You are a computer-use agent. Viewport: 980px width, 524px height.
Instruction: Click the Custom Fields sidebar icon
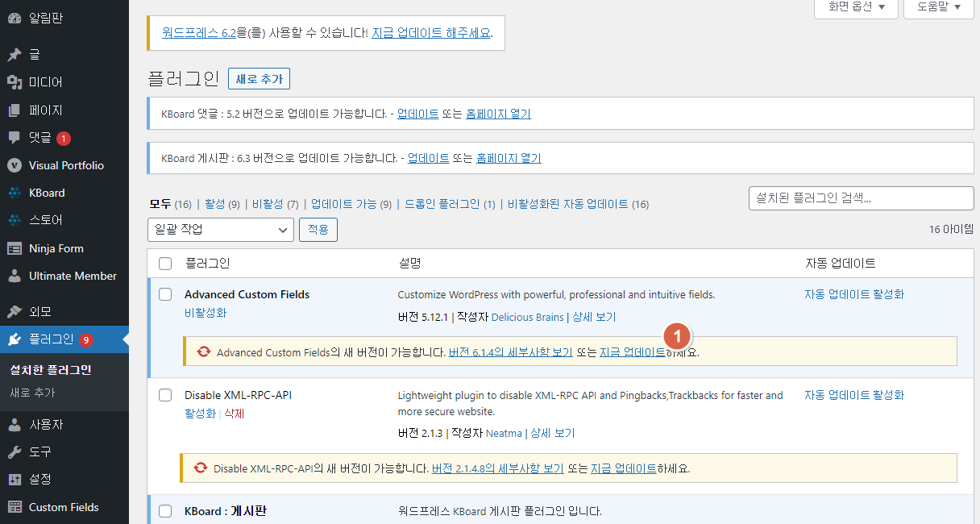[14, 507]
